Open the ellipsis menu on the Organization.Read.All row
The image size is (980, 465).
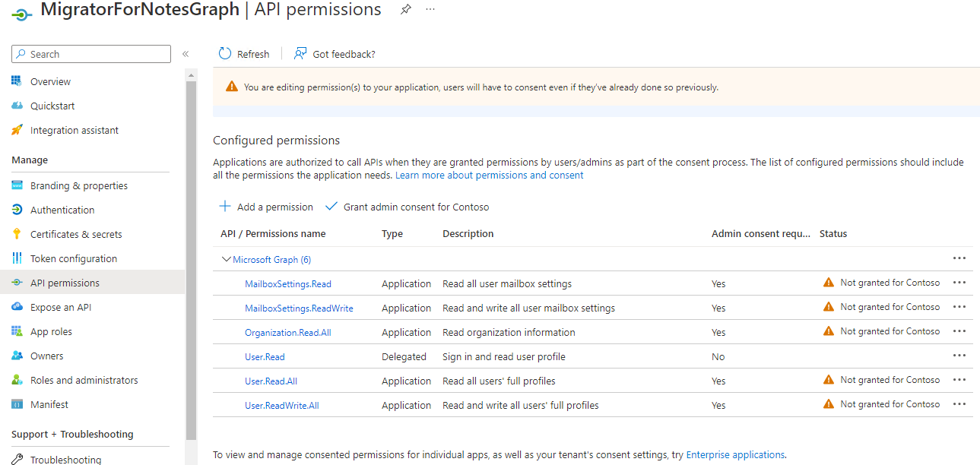click(x=959, y=331)
